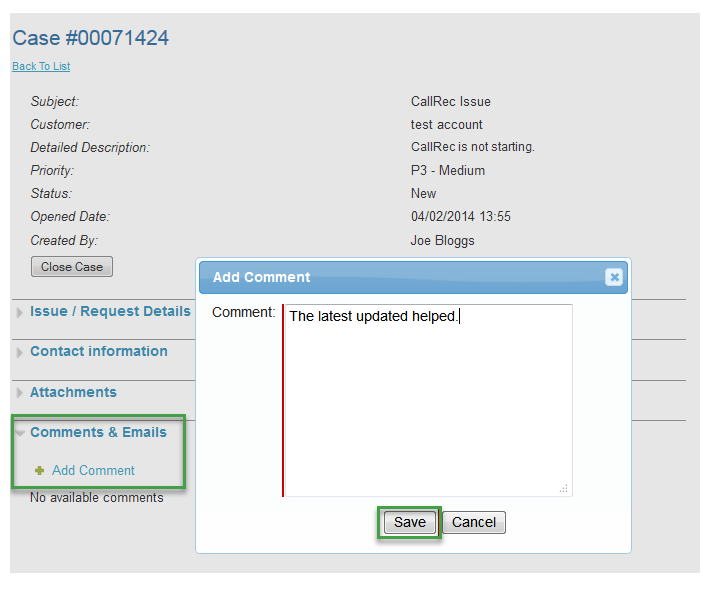The image size is (714, 589).
Task: Click the Case #00071424 heading
Action: click(90, 38)
